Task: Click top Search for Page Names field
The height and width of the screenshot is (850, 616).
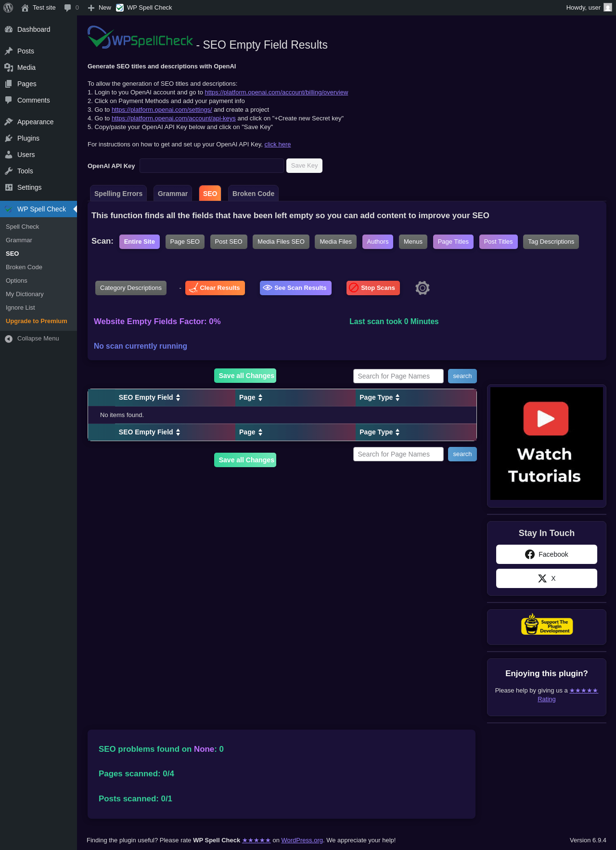Action: (x=398, y=376)
